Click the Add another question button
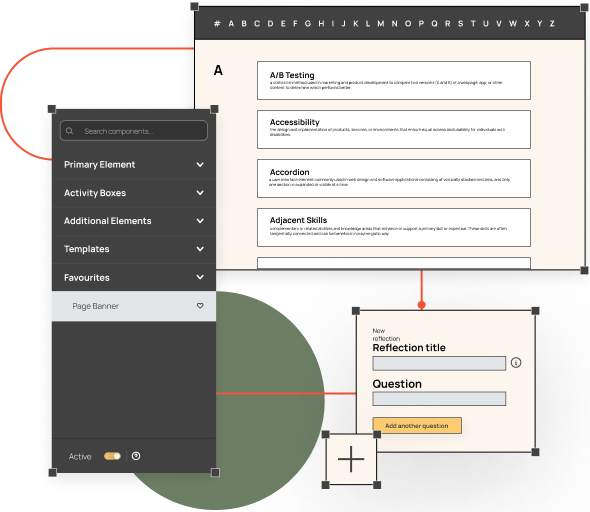Screen dimensions: 590x512 tap(417, 426)
